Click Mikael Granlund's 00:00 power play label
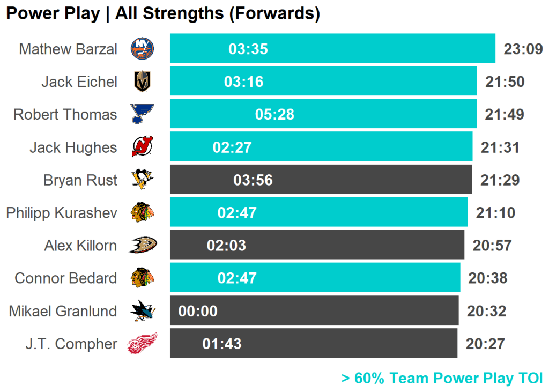The height and width of the screenshot is (392, 549). [198, 312]
